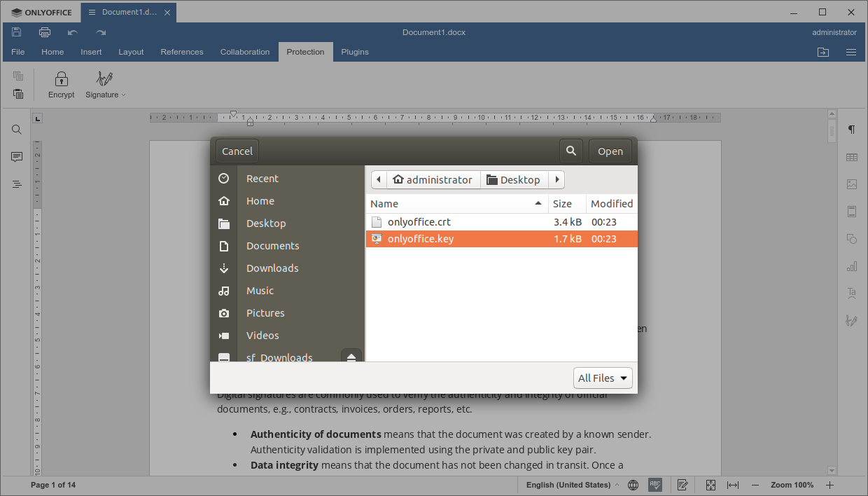Switch to the References ribbon tab
The image size is (868, 496).
(182, 51)
